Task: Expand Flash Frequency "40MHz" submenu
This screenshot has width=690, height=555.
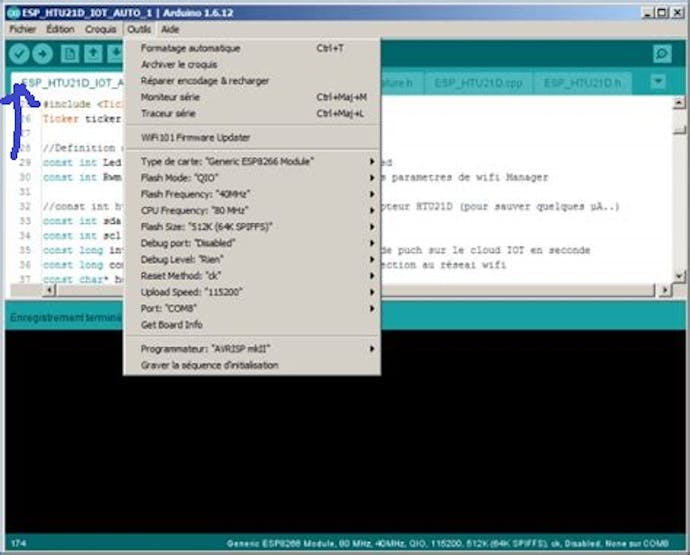Action: click(x=252, y=194)
